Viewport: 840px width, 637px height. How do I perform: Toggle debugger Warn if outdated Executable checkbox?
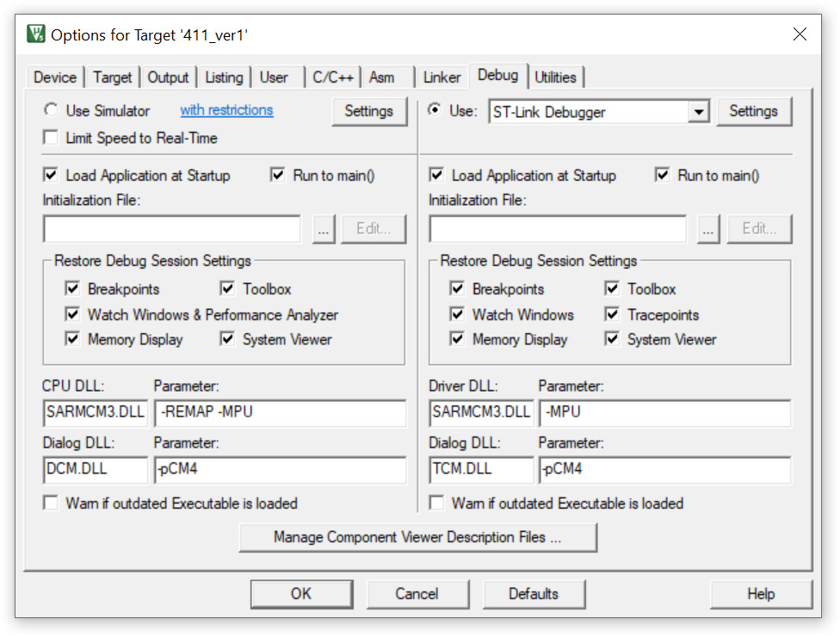[436, 503]
